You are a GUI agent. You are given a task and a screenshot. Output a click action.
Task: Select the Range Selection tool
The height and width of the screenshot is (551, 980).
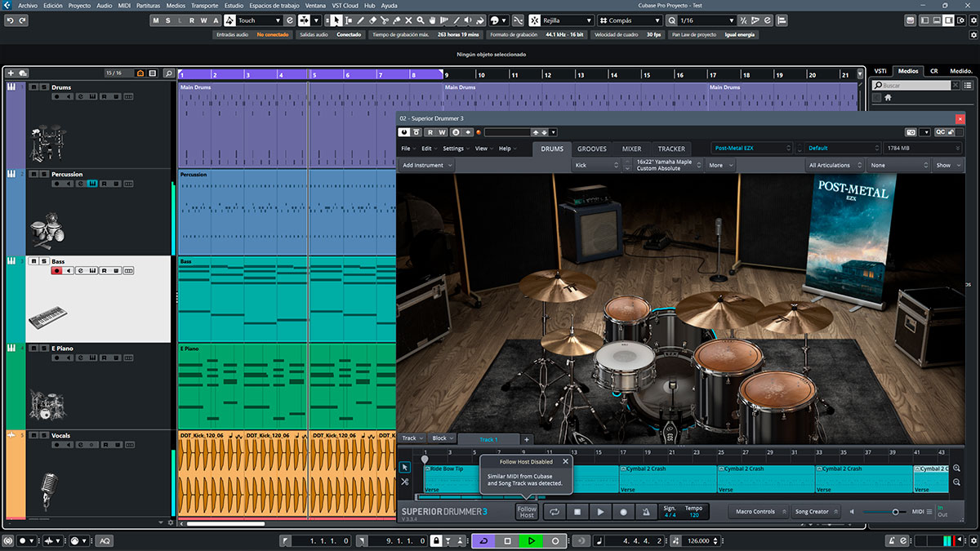(349, 20)
